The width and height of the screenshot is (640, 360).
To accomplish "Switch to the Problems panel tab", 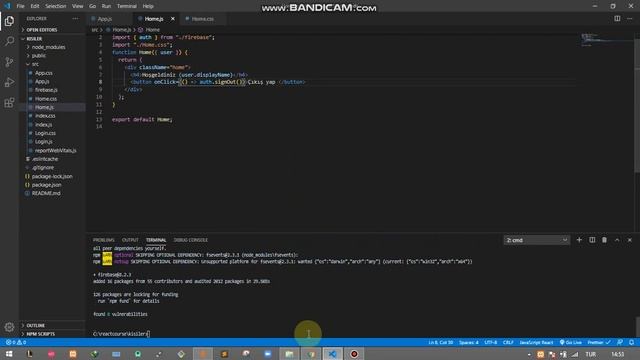I will pyautogui.click(x=104, y=240).
